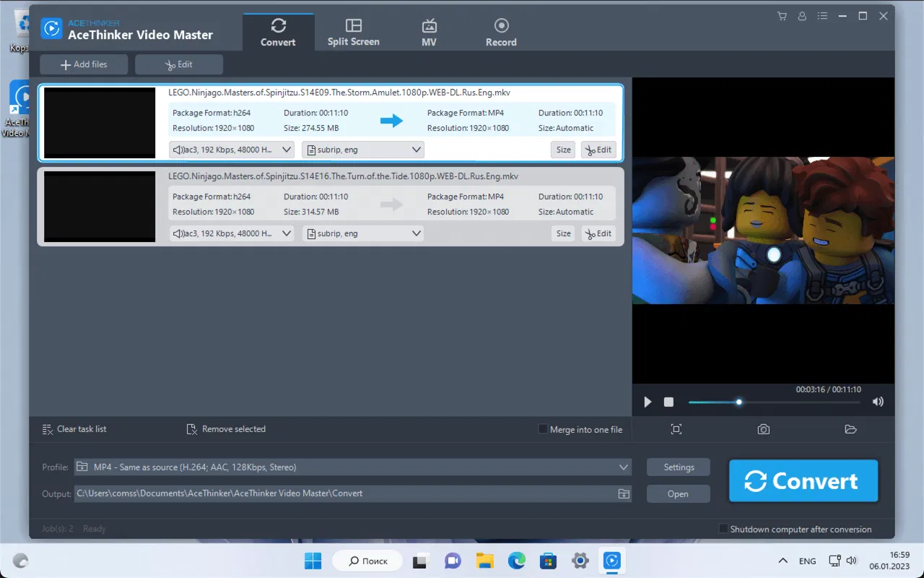
Task: Click the Open output folder button
Action: coord(679,494)
